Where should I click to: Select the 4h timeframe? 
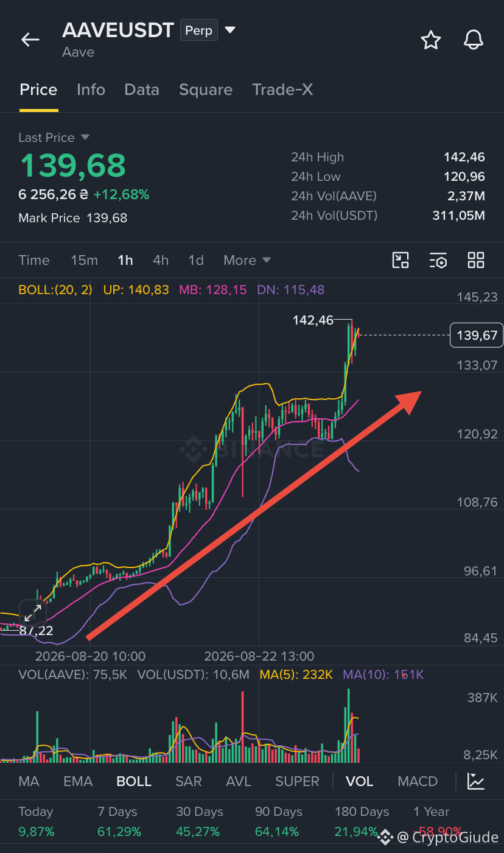[161, 260]
